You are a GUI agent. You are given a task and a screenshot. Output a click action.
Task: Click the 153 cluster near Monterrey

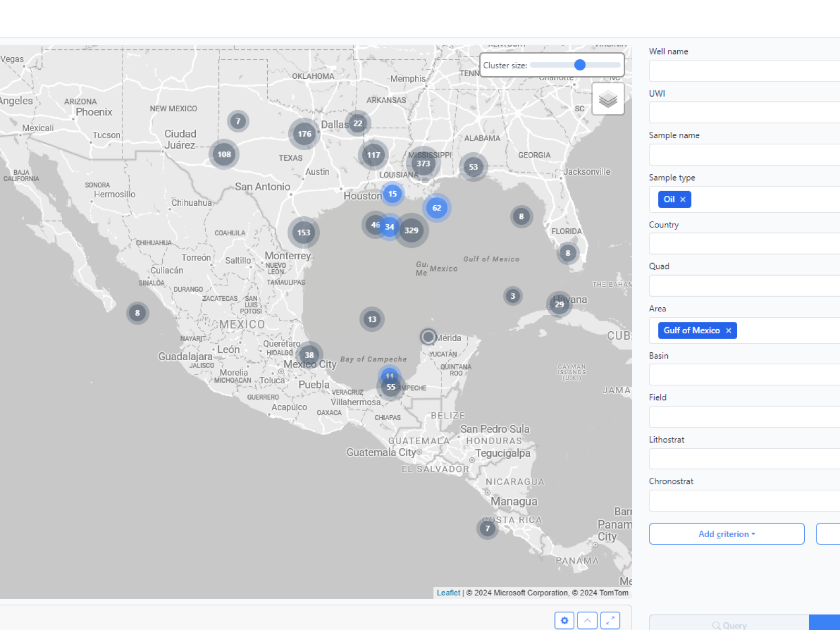303,233
